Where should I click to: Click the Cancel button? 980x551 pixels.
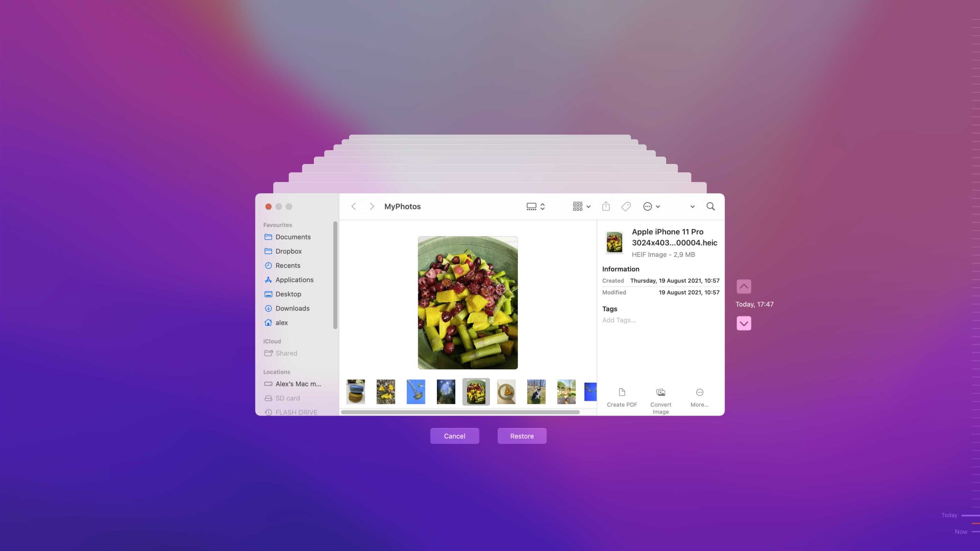pos(454,436)
